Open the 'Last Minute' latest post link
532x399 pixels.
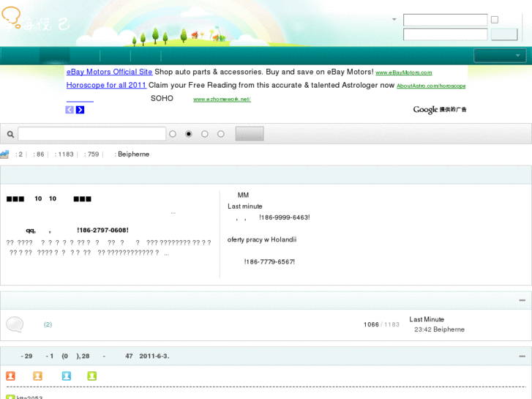(x=427, y=319)
